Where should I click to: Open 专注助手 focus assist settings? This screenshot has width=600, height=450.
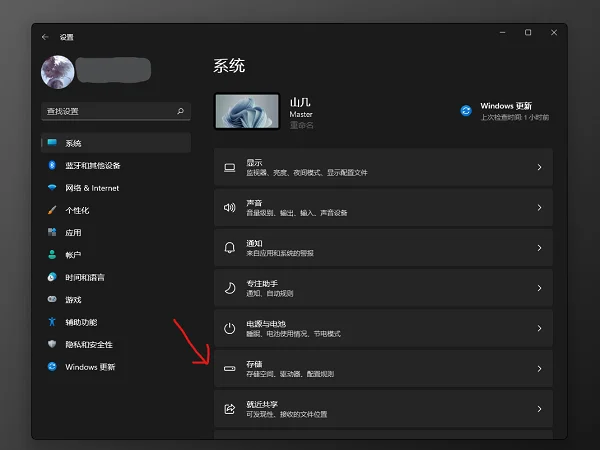(383, 288)
